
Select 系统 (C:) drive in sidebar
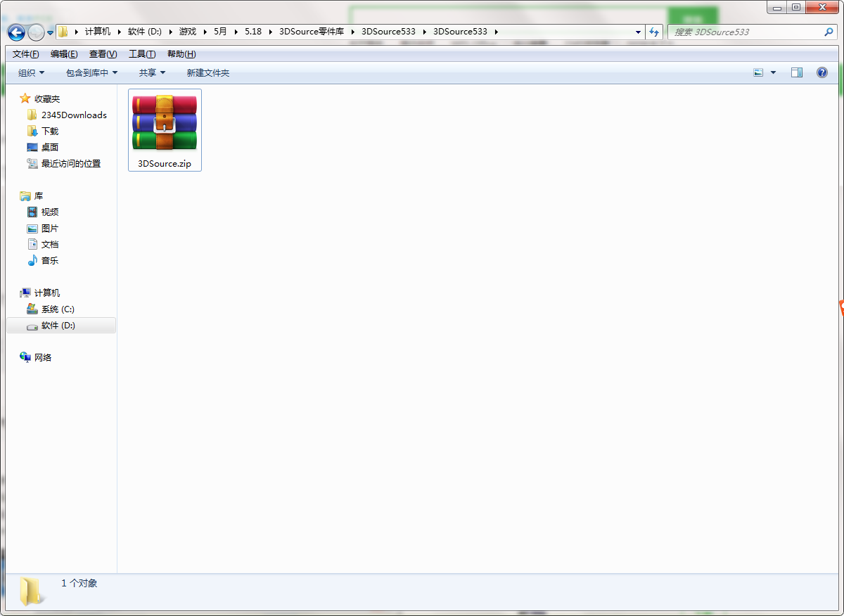pyautogui.click(x=57, y=309)
